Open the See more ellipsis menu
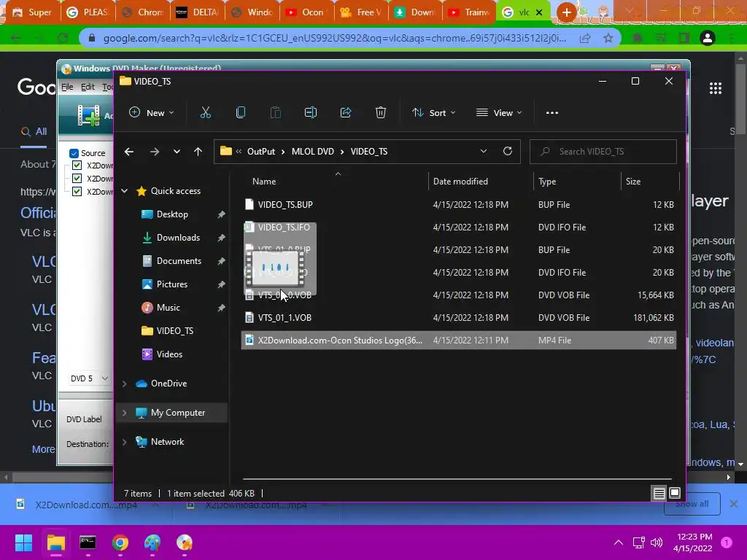 [x=551, y=113]
